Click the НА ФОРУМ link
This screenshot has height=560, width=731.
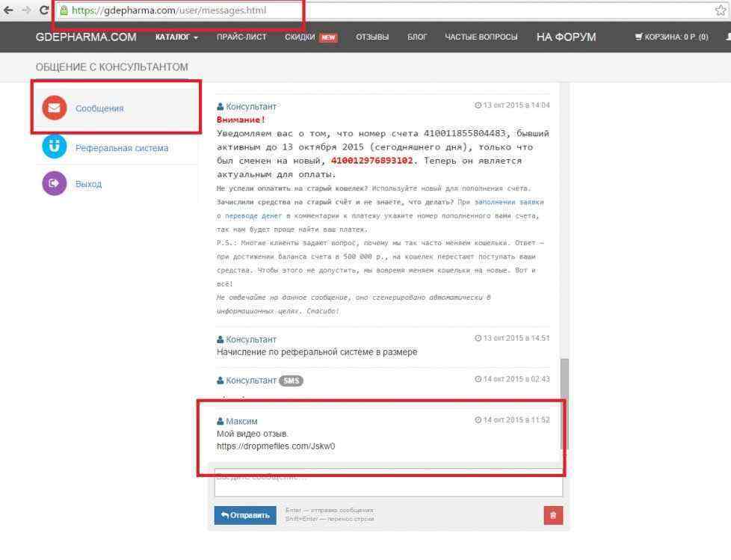[566, 37]
